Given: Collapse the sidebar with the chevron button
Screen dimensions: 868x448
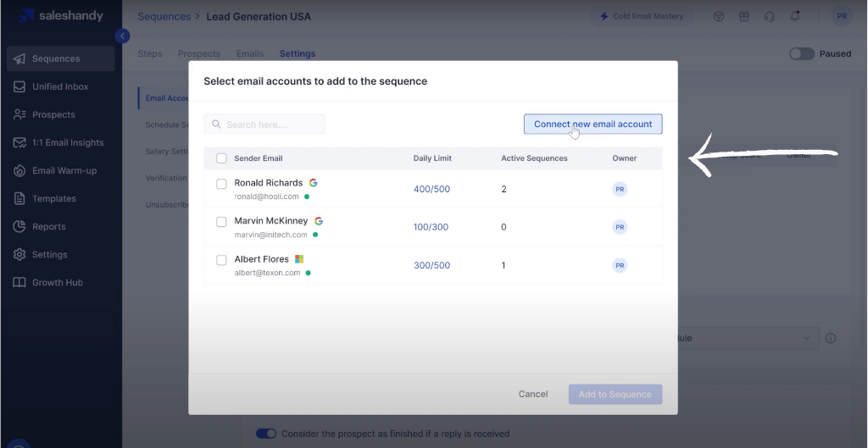Looking at the screenshot, I should [122, 36].
